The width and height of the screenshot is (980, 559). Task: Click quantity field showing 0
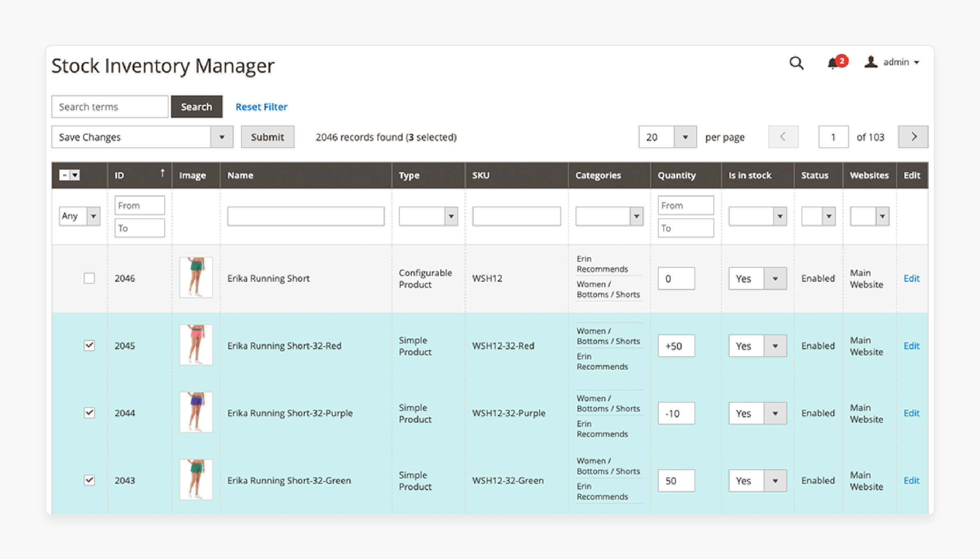coord(676,279)
